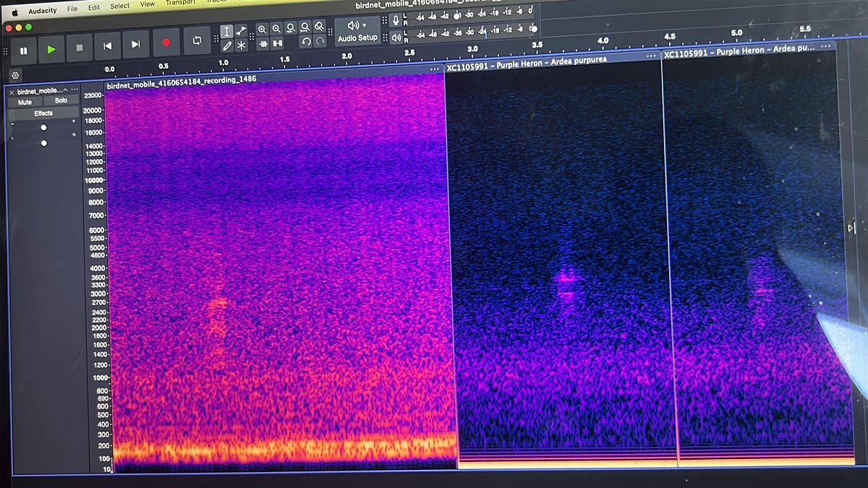Open timeline options gear icon

pyautogui.click(x=16, y=75)
